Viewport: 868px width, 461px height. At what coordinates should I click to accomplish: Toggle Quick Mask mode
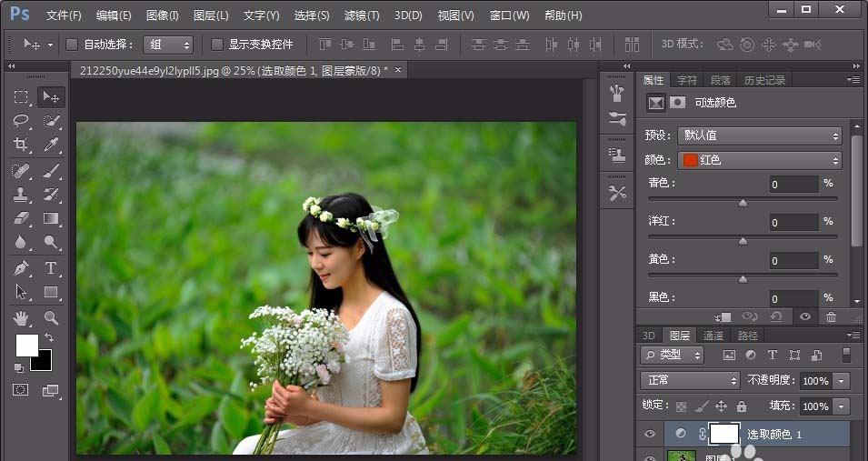[x=21, y=390]
